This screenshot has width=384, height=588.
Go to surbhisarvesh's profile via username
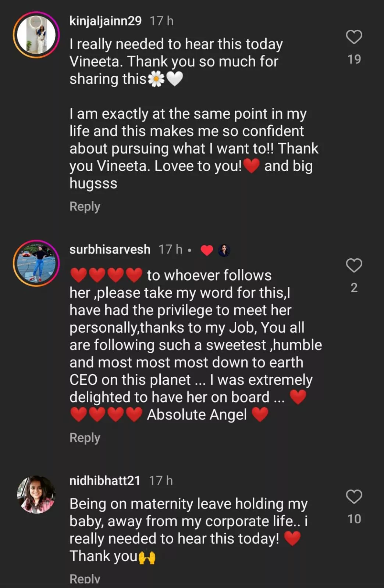pos(110,250)
